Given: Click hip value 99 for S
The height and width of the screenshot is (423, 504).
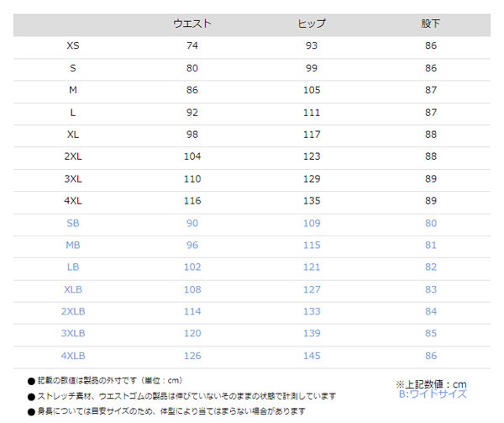Looking at the screenshot, I should click(312, 68).
